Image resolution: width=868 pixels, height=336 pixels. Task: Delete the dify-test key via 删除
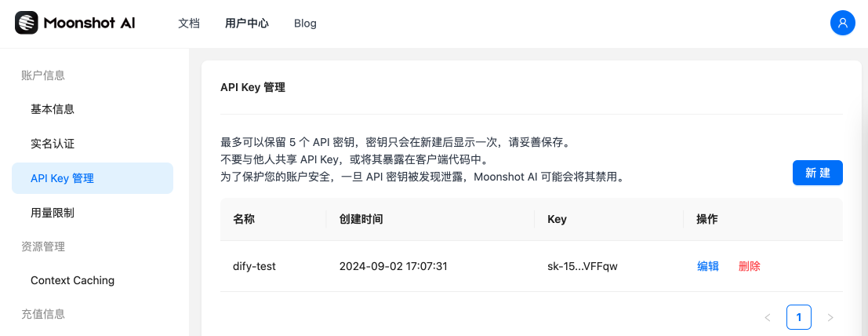click(x=750, y=266)
